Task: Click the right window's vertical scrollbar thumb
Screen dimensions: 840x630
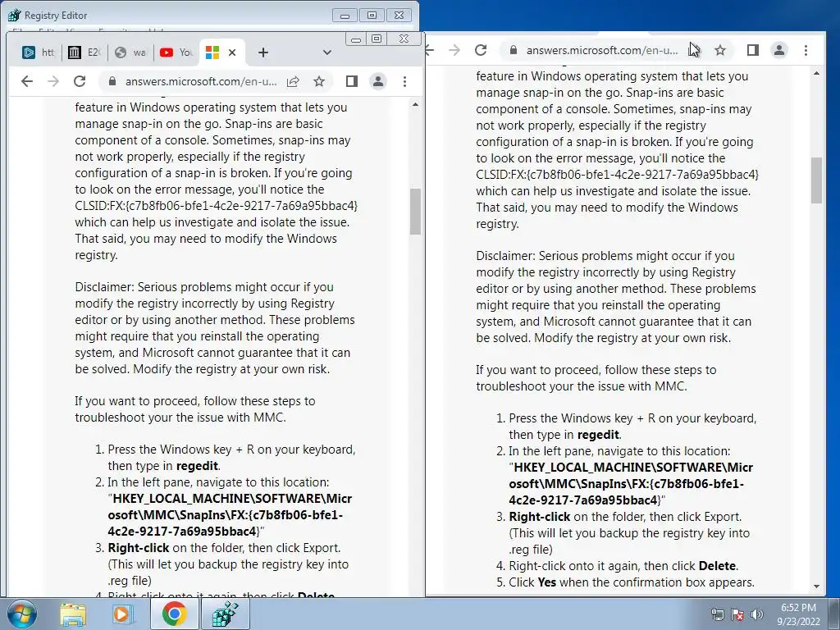Action: pyautogui.click(x=816, y=180)
